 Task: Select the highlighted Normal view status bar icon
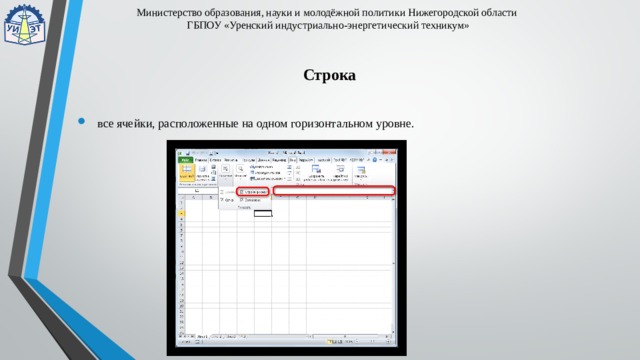330,342
